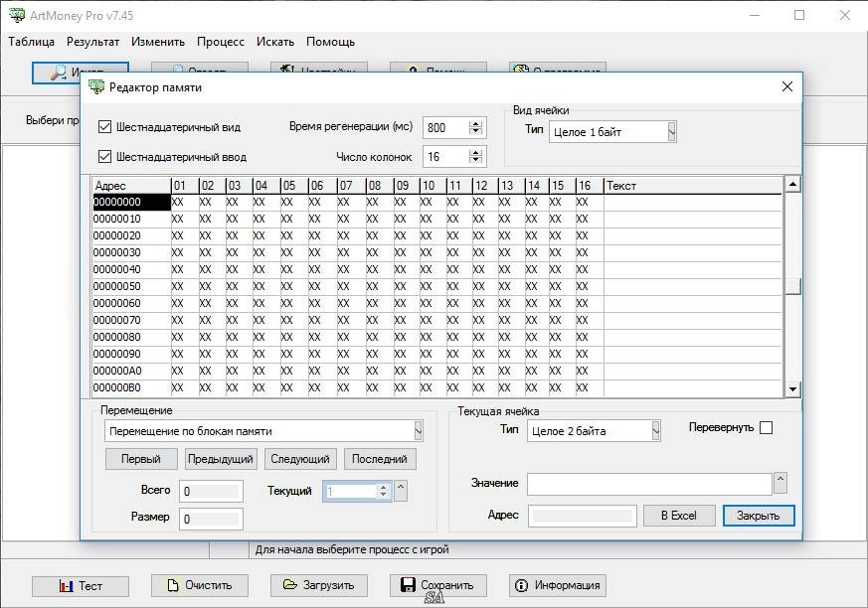Click the Очистить button in the main window

pos(200,585)
